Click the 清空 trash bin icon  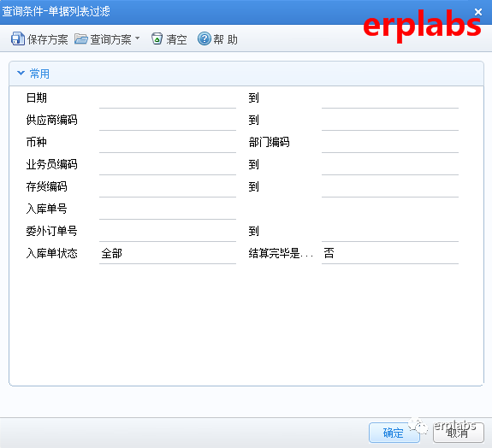[157, 38]
